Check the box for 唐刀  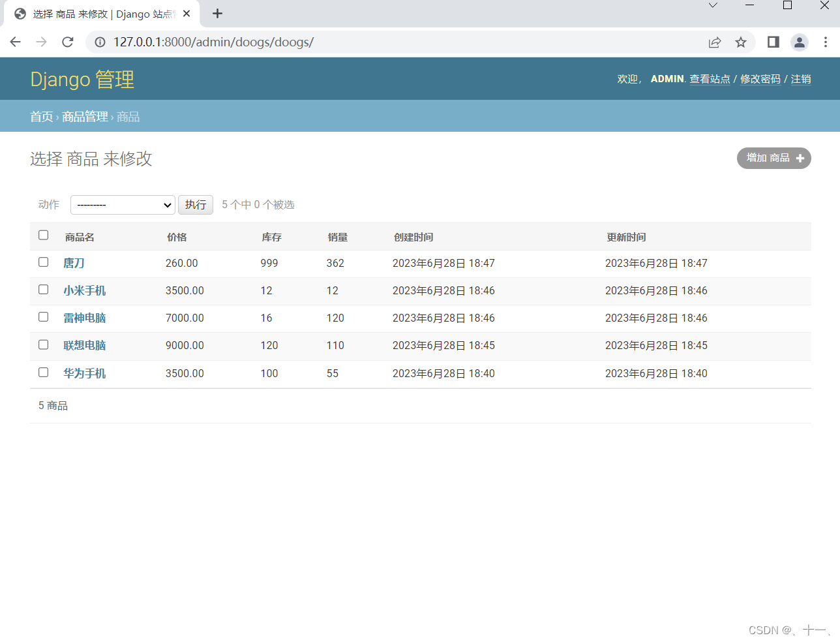point(44,262)
